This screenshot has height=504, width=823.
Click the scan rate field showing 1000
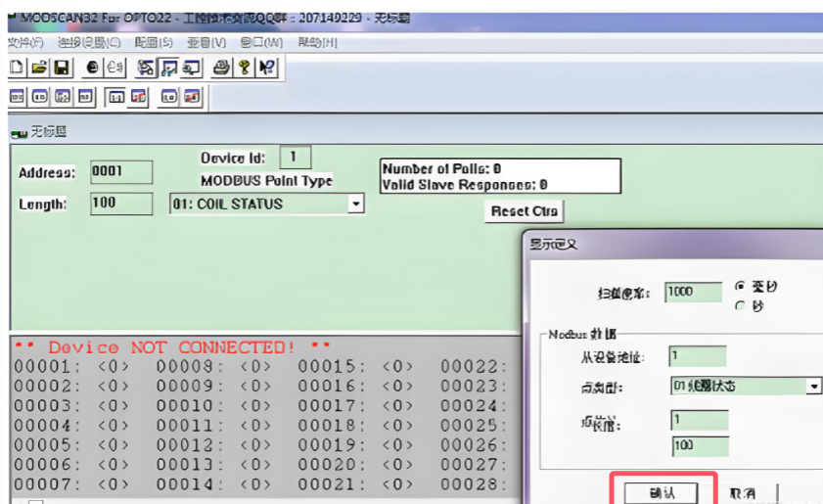click(x=692, y=292)
